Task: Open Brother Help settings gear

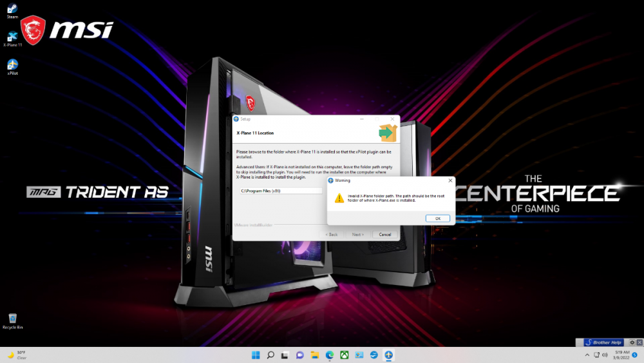Action: coord(632,342)
